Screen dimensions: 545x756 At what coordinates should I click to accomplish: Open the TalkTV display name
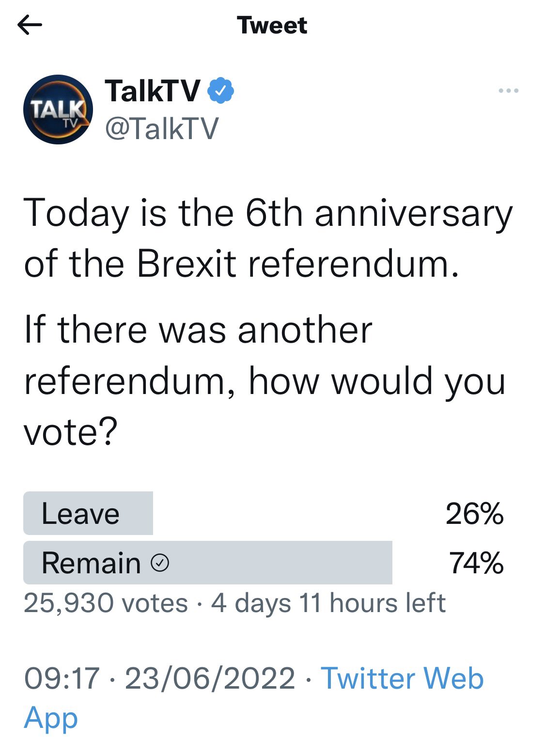[x=152, y=91]
